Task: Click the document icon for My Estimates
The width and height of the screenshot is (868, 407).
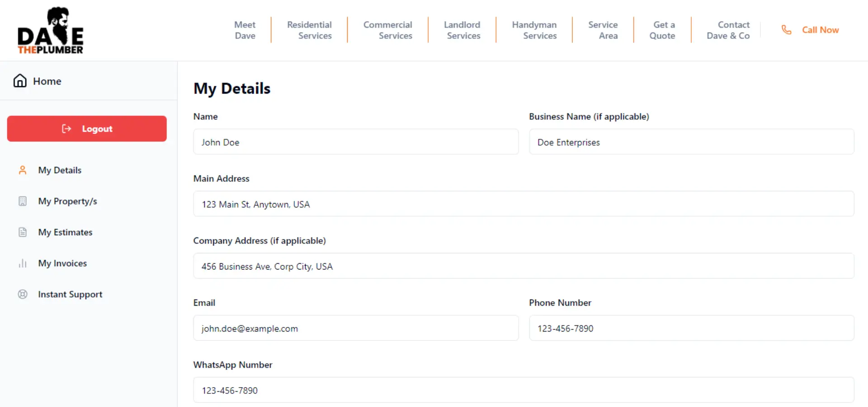Action: pos(23,232)
